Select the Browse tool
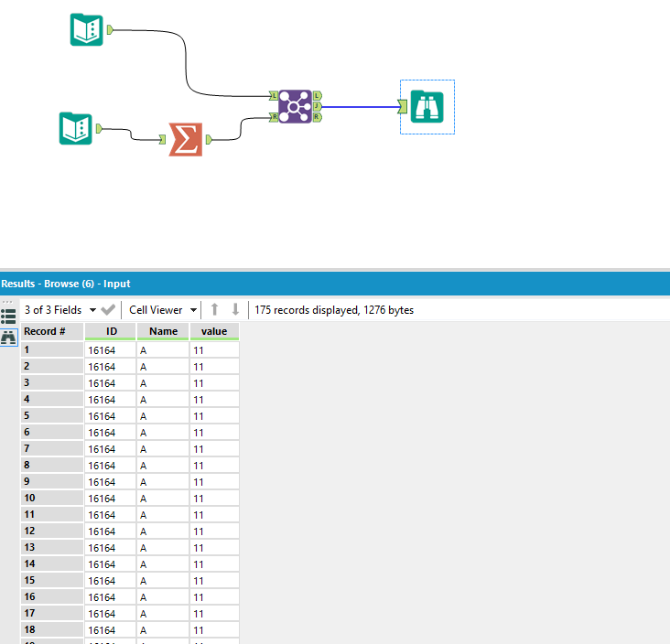The height and width of the screenshot is (644, 670). 427,107
